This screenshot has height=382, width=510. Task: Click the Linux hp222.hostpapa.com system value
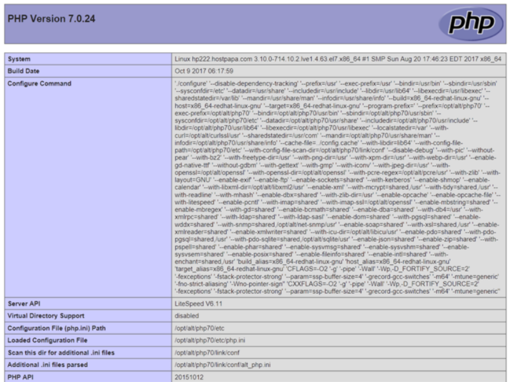pos(338,59)
